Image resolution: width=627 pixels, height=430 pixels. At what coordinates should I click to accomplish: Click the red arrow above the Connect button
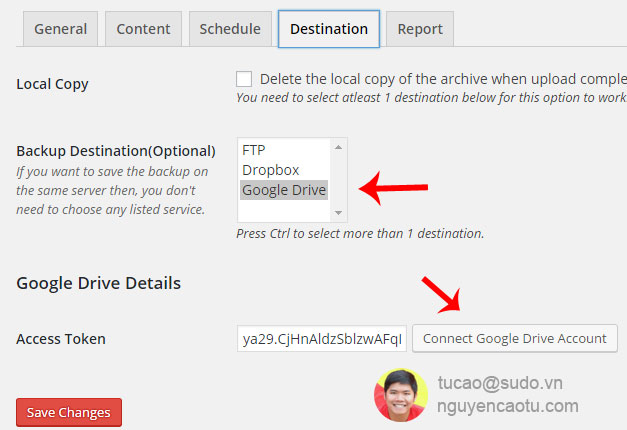[439, 291]
